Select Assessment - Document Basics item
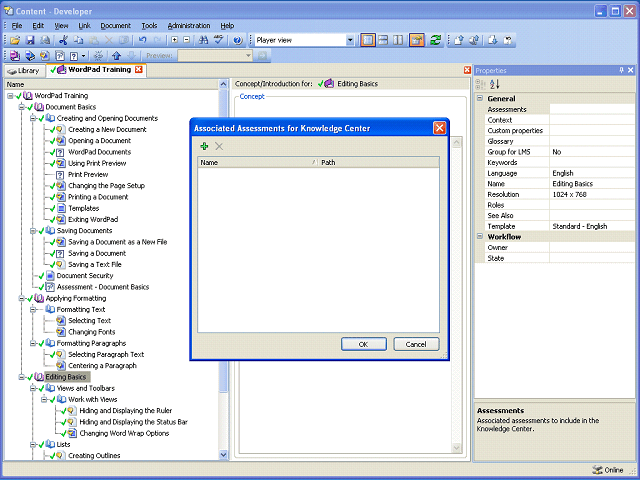The width and height of the screenshot is (640, 480). coord(103,287)
